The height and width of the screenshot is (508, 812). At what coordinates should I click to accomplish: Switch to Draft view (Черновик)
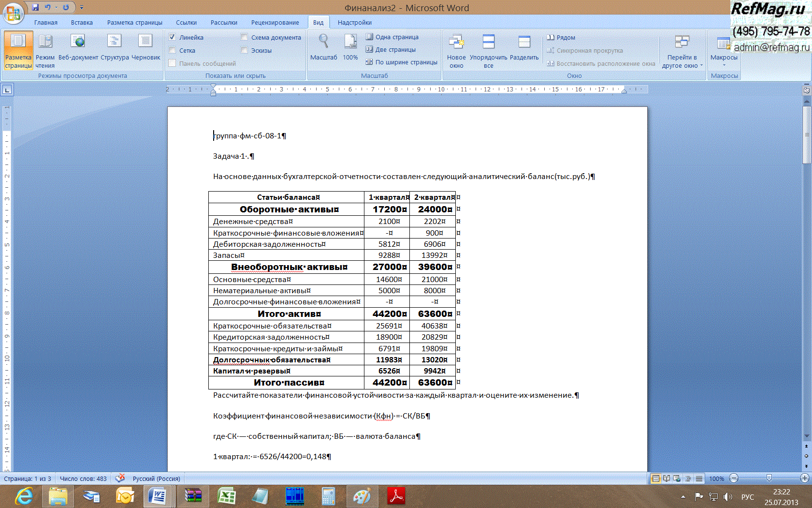(x=145, y=48)
